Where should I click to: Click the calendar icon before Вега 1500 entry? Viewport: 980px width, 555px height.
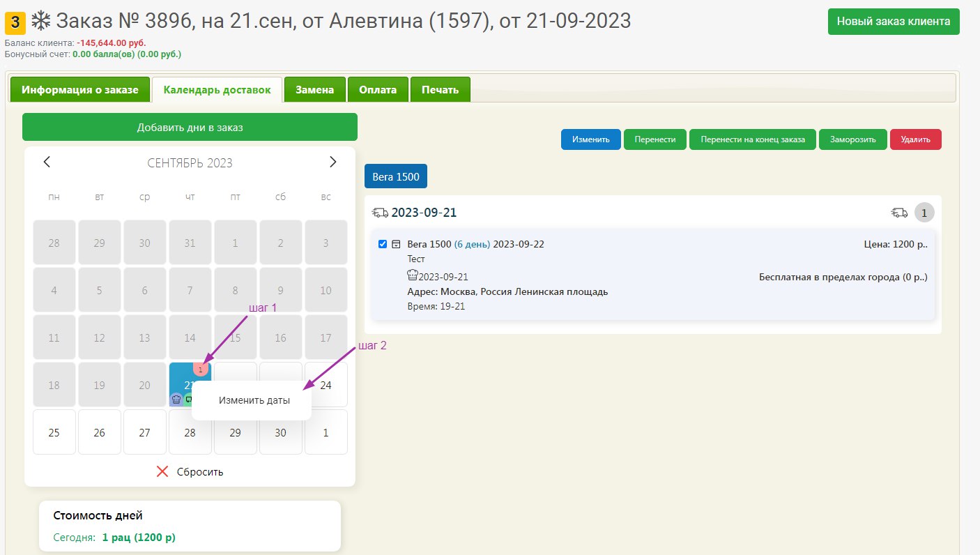pyautogui.click(x=396, y=244)
